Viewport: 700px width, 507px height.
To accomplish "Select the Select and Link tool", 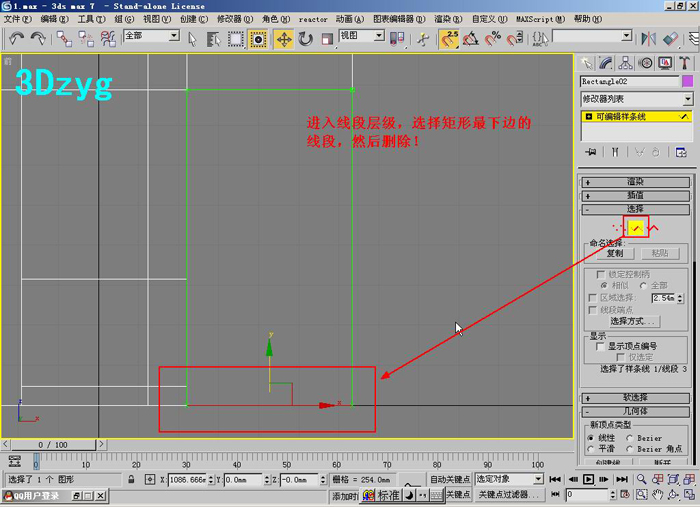I will coord(64,39).
